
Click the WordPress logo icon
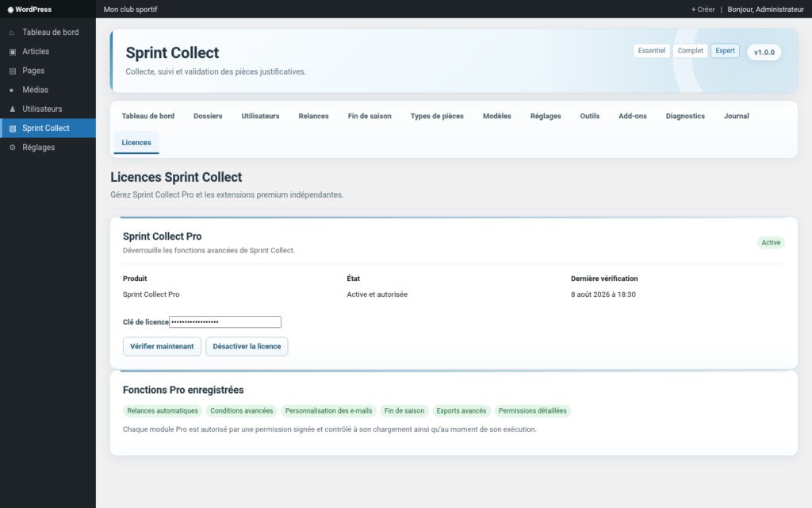[x=10, y=10]
